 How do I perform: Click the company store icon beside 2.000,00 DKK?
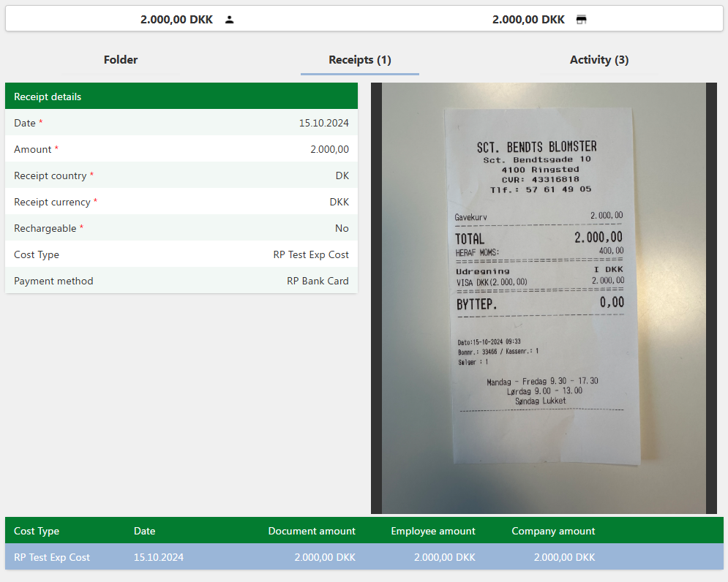point(581,20)
